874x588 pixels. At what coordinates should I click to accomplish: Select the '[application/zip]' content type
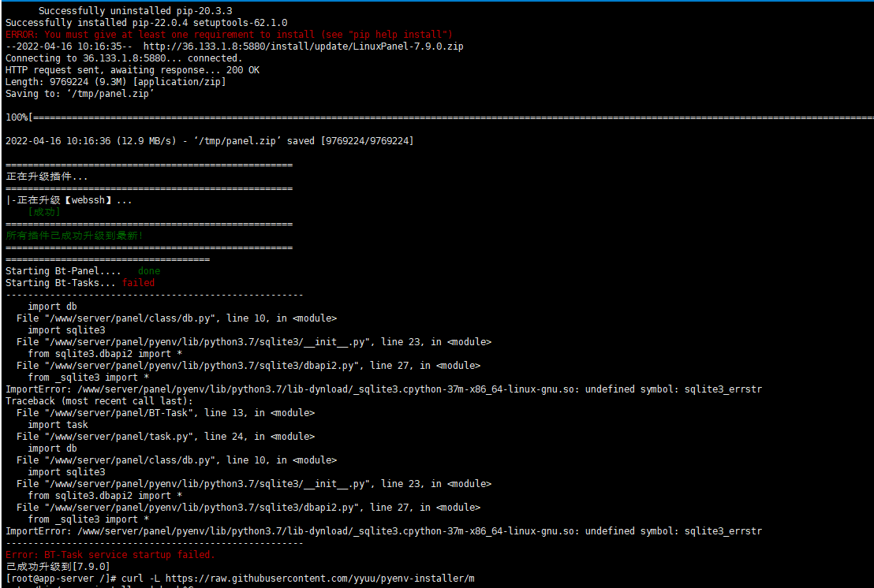tap(180, 82)
